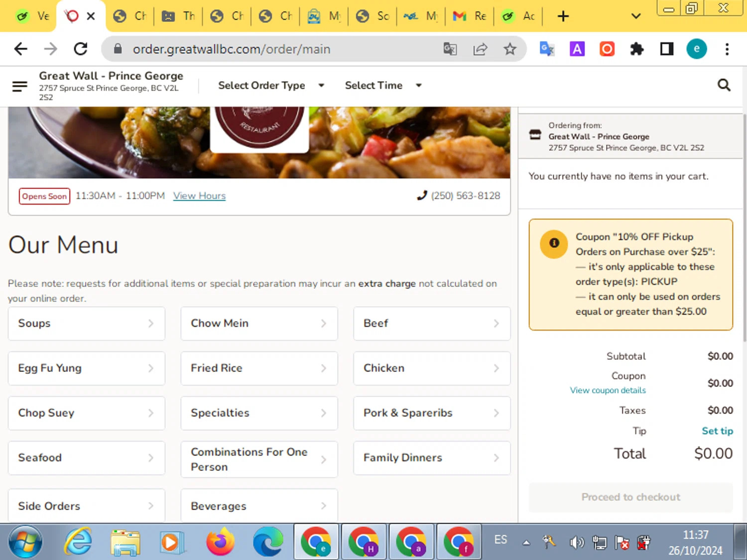The image size is (747, 560).
Task: Click the translate page icon in address bar
Action: (x=450, y=49)
